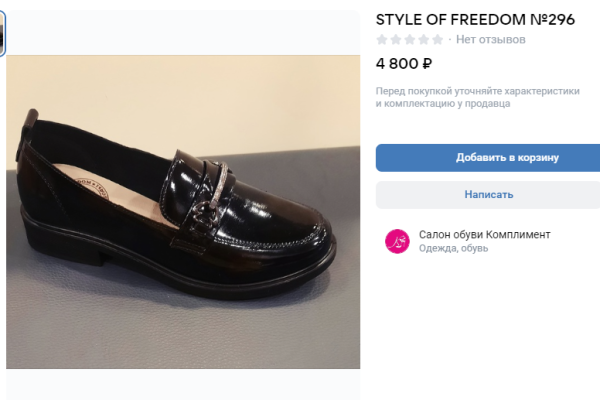The image size is (600, 400).
Task: Open Салон обуви Комплимент shop link
Action: pyautogui.click(x=484, y=235)
